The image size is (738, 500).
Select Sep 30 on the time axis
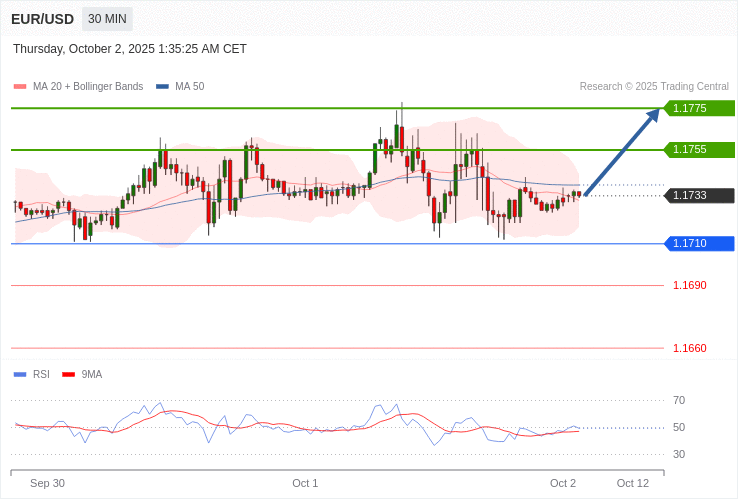(47, 483)
